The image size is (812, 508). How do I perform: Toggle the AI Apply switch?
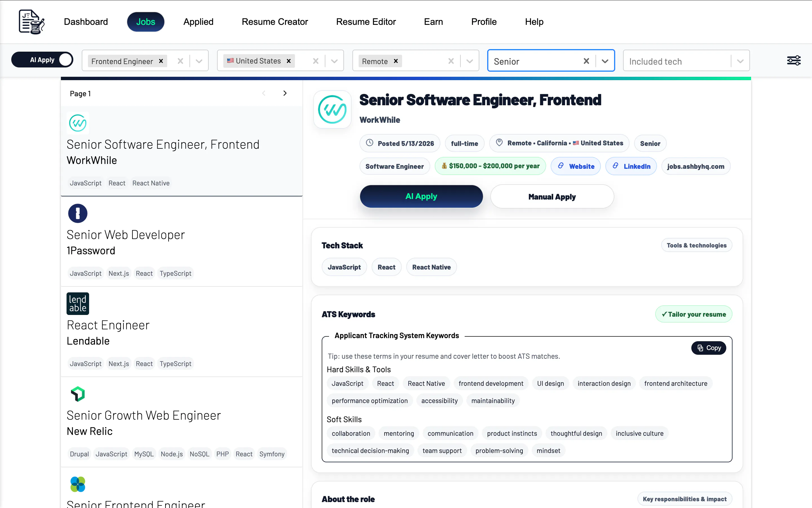coord(42,60)
